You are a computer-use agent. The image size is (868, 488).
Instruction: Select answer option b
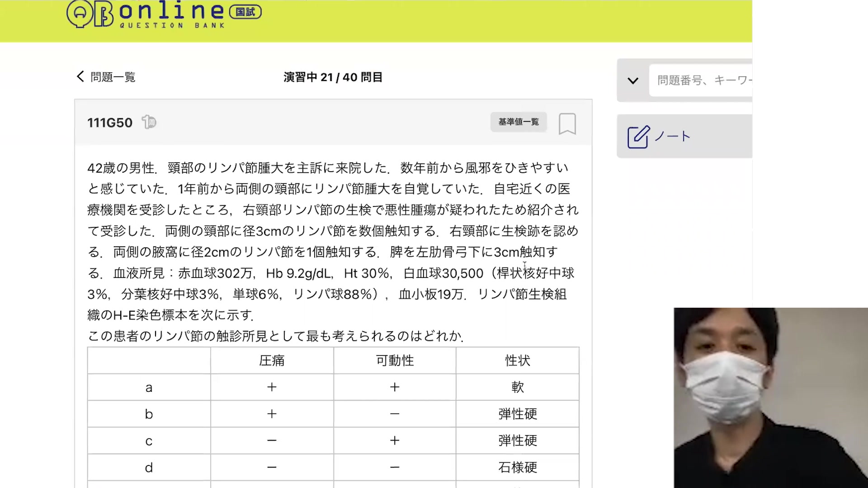(x=149, y=414)
